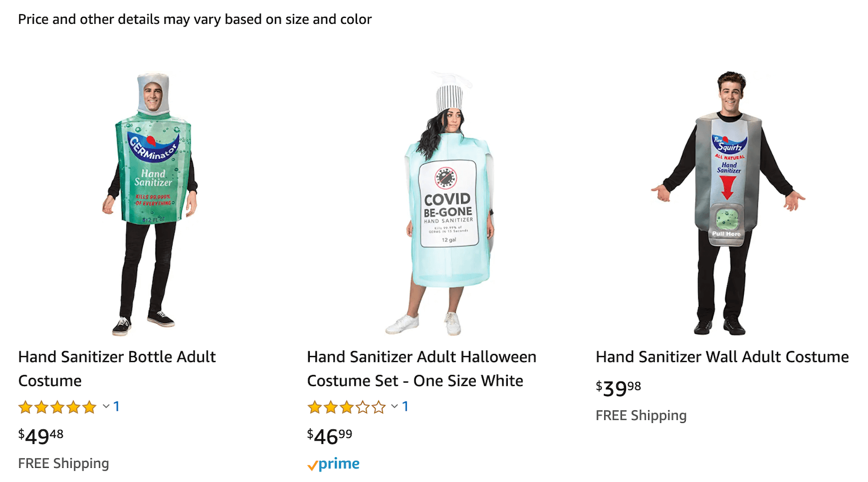Expand rating chevron beside three-star rating
This screenshot has width=868, height=482.
point(395,406)
